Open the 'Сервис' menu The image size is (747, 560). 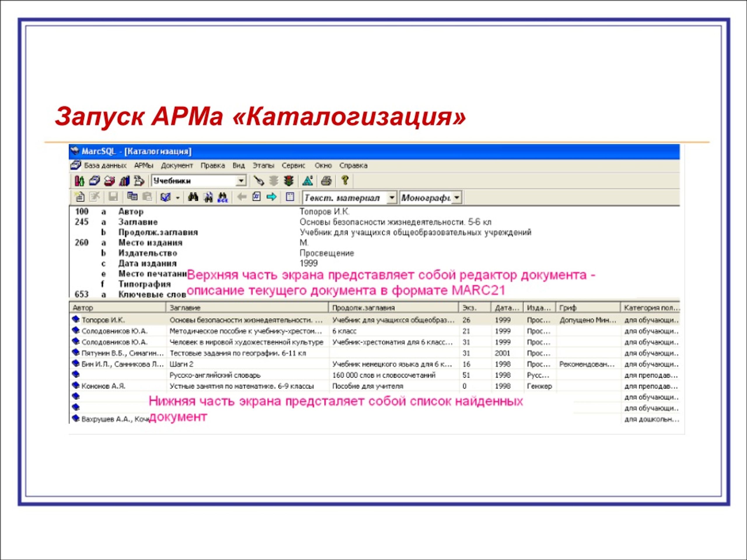click(294, 166)
